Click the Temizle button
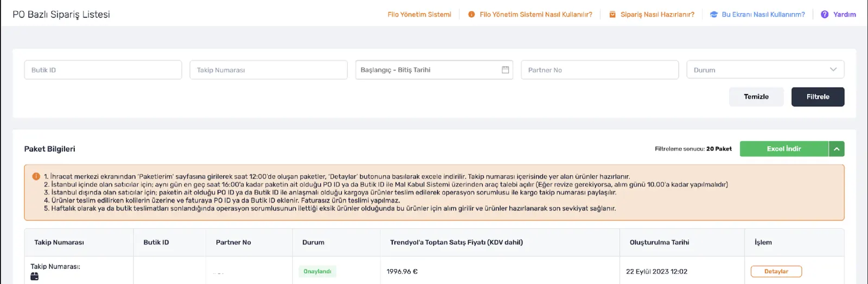 pos(756,97)
